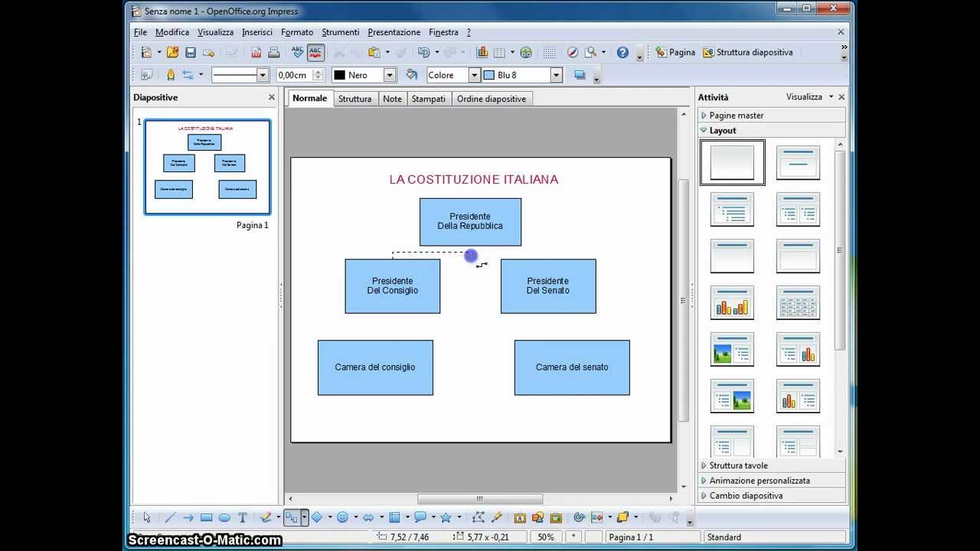980x551 pixels.
Task: Click the line properties pencil icon
Action: pyautogui.click(x=170, y=75)
